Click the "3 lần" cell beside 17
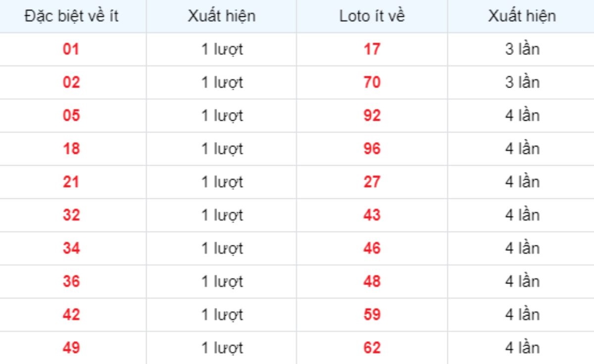This screenshot has width=594, height=364. [522, 49]
